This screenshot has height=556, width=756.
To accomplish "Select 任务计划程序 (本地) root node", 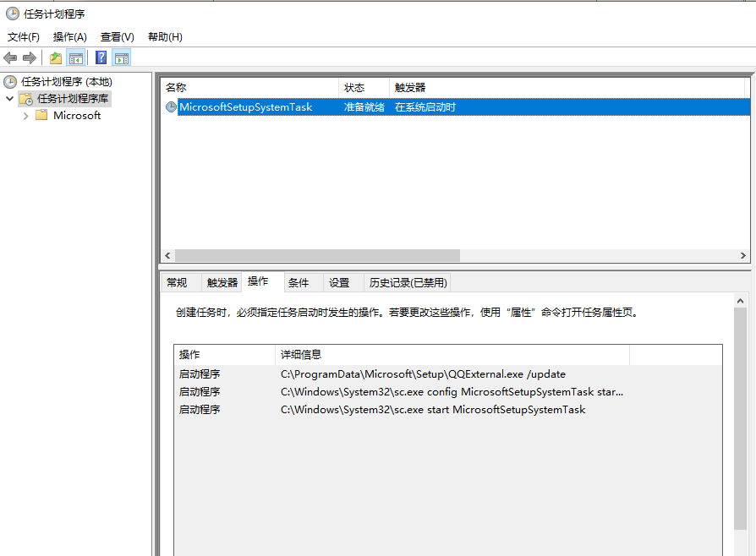I will (x=67, y=82).
